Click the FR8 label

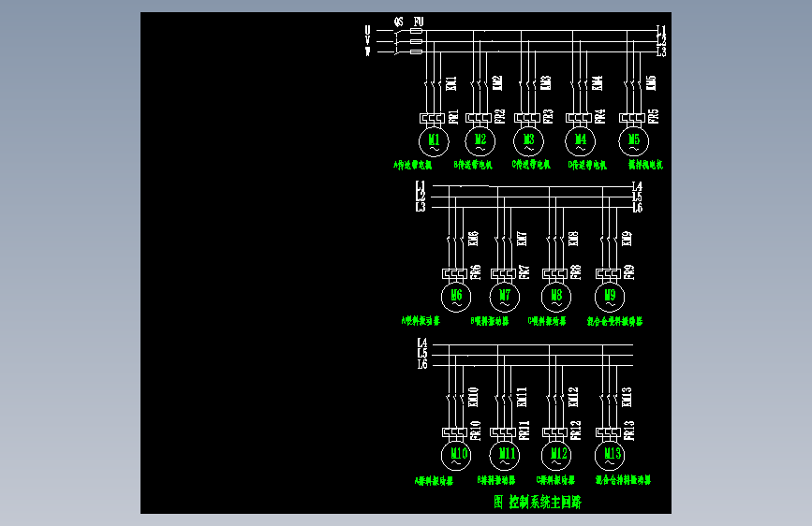[575, 272]
